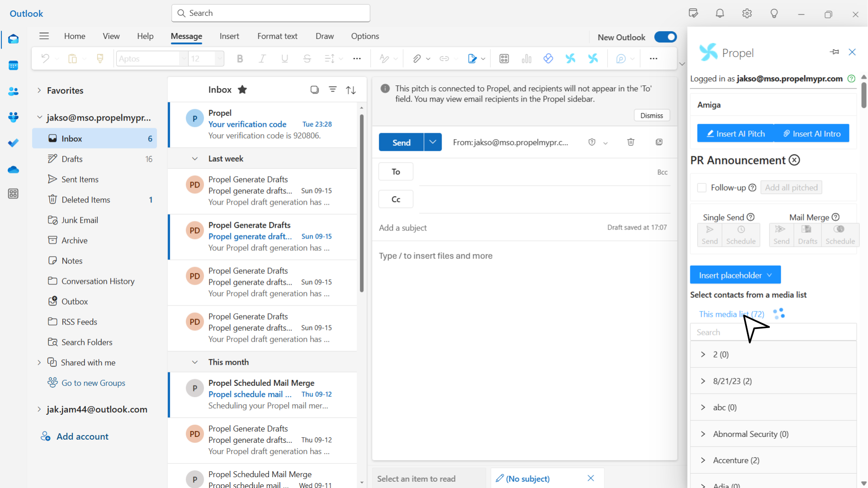Apply Bold formatting
The image size is (868, 488).
pyautogui.click(x=240, y=59)
